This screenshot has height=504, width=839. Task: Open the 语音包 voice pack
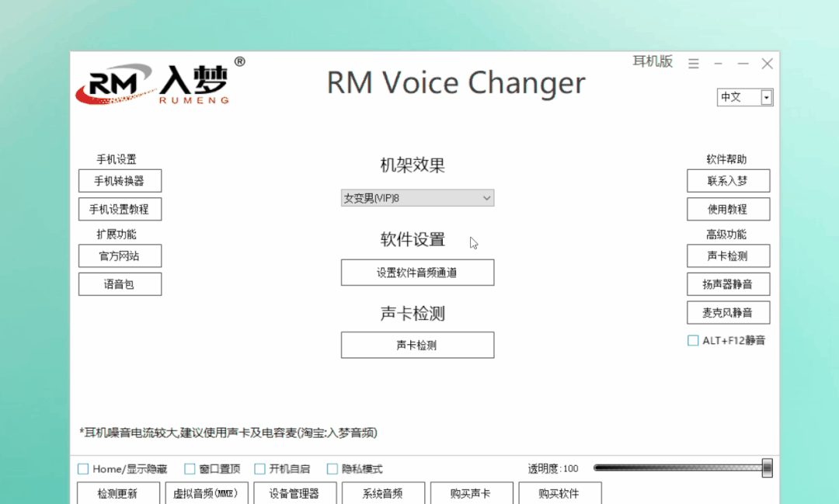[120, 284]
